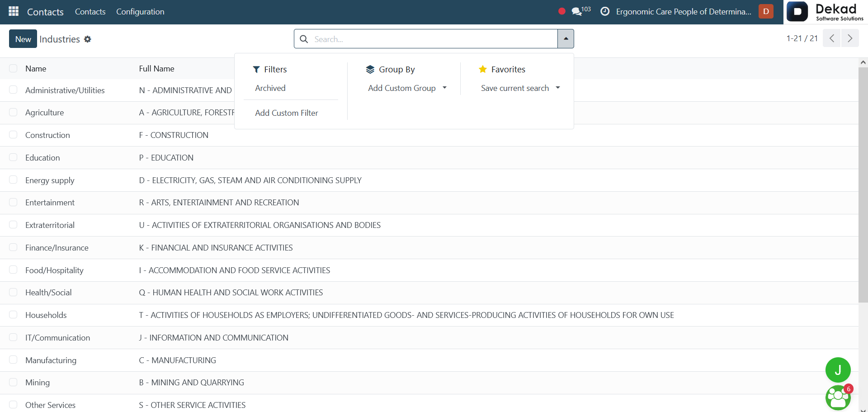
Task: Sort by the Name column header
Action: tap(36, 69)
